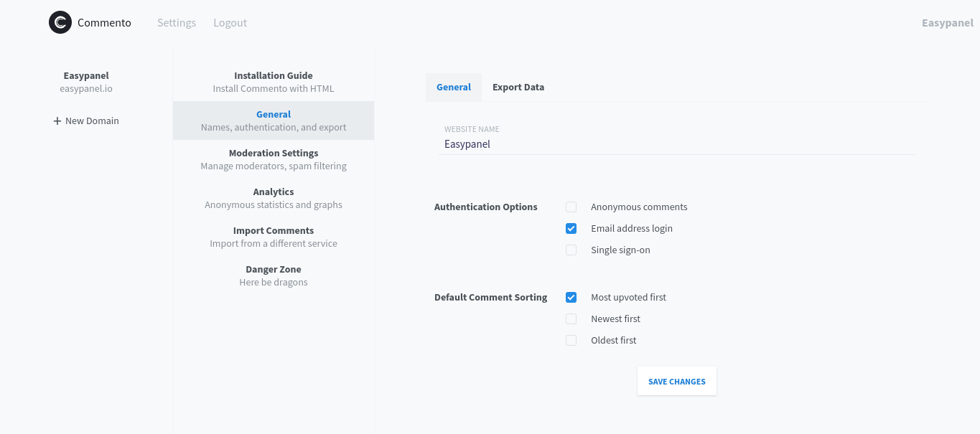Open Settings in top navigation
This screenshot has height=434, width=980.
tap(177, 23)
